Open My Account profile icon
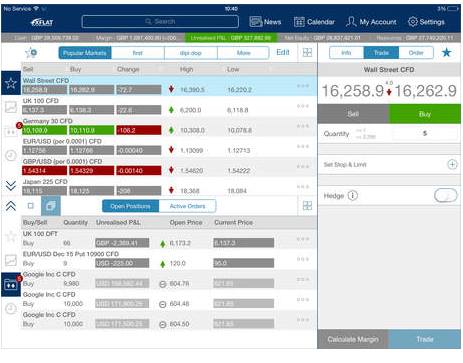 tap(351, 22)
